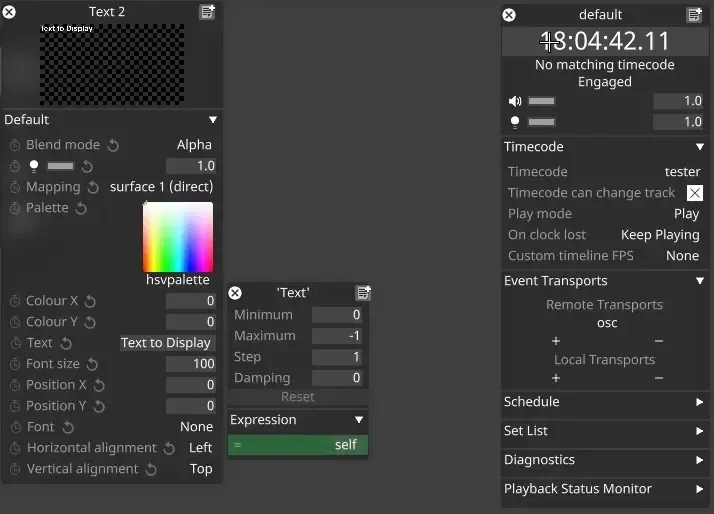This screenshot has width=714, height=514.
Task: Open the Diagnostics section
Action: tap(699, 460)
